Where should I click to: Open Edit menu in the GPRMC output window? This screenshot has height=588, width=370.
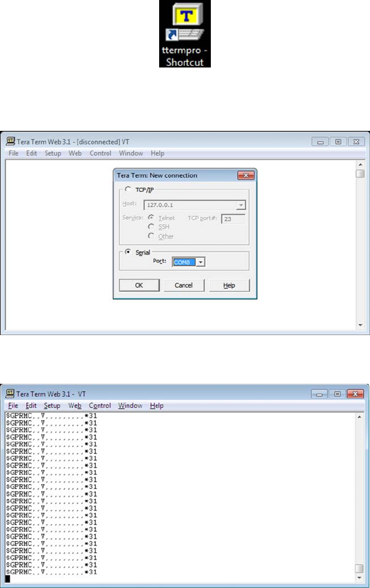[31, 405]
